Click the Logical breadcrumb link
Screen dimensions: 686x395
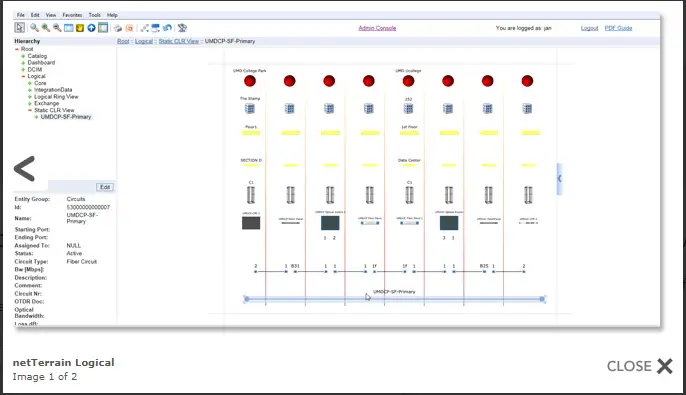[144, 41]
